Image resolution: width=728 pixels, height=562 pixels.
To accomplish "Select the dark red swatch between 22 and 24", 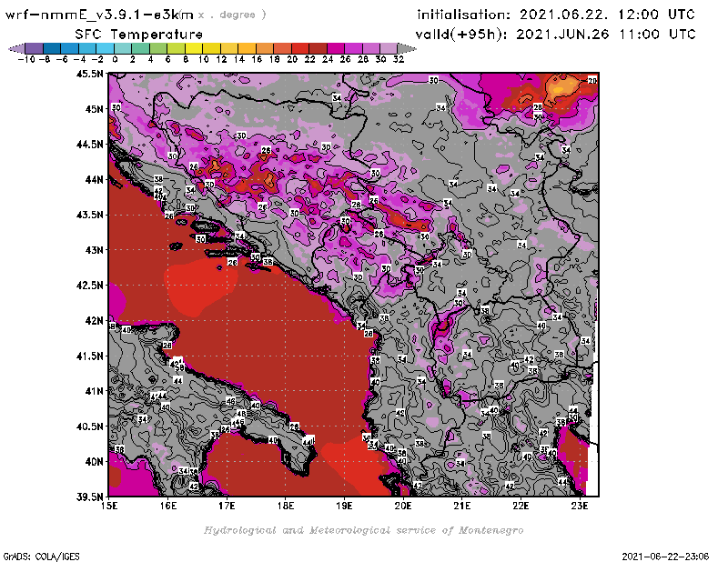I will 318,48.
